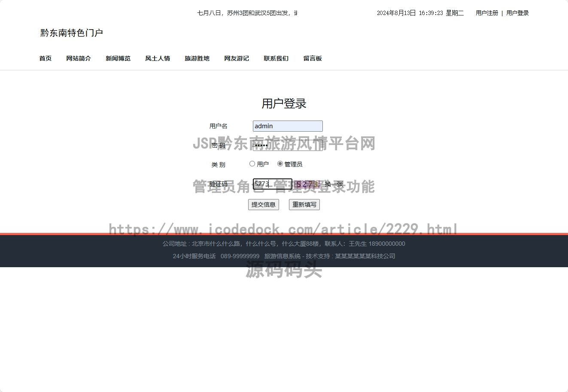
Task: Focus the 密码 password field
Action: tap(288, 145)
